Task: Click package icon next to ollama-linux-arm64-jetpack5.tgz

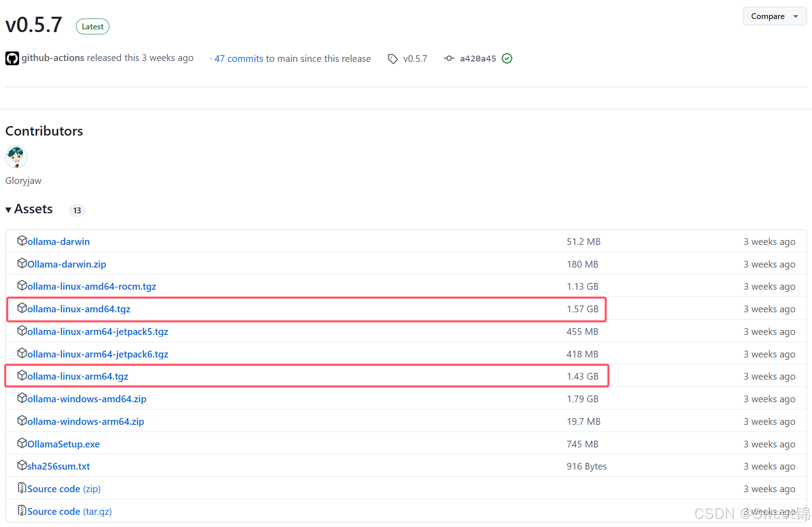Action: click(x=22, y=330)
